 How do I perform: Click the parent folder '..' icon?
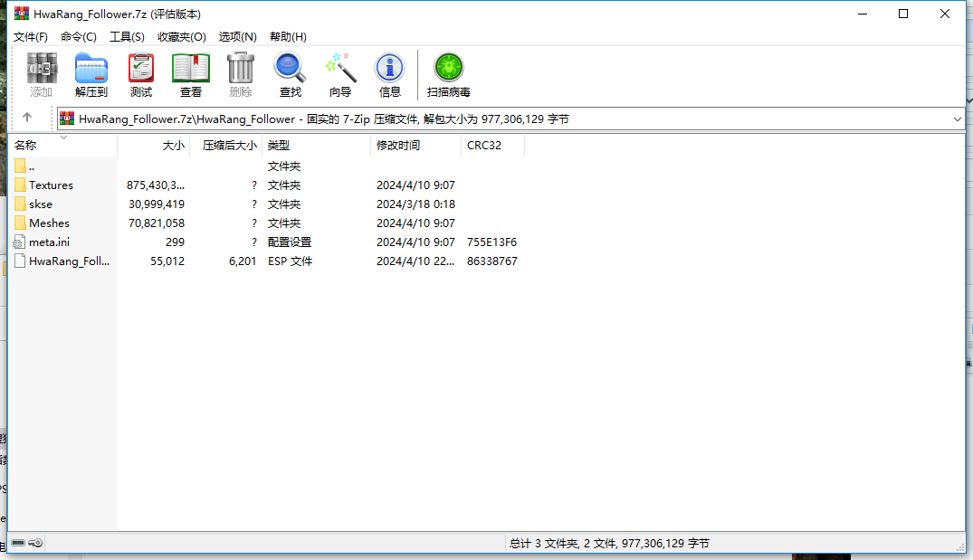pyautogui.click(x=20, y=166)
